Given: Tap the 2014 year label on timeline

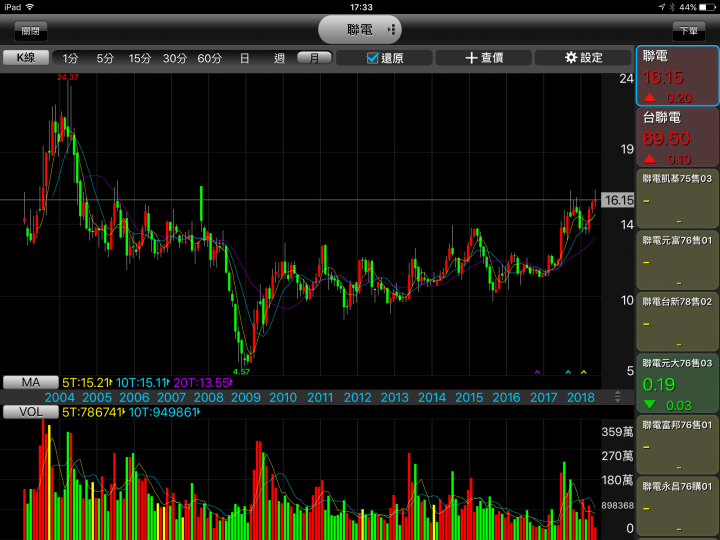Looking at the screenshot, I should (432, 397).
